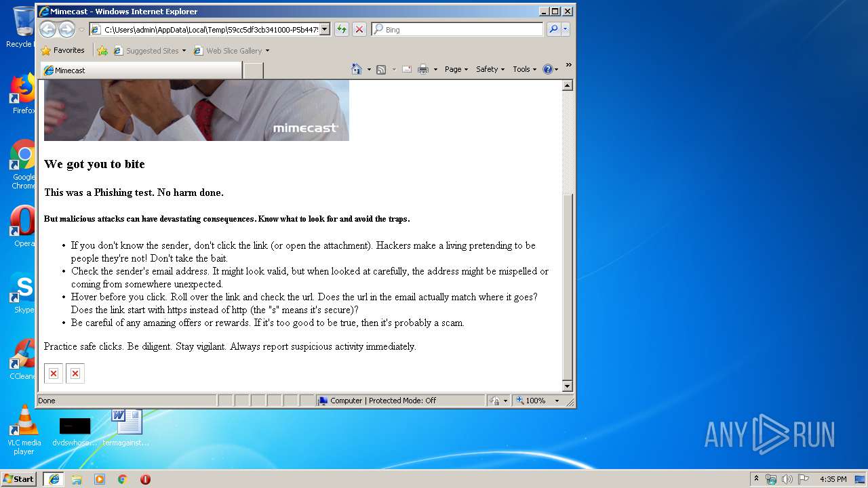Open the Recycle Bin desktop icon
Screen dimensions: 868x488
pyautogui.click(x=23, y=27)
